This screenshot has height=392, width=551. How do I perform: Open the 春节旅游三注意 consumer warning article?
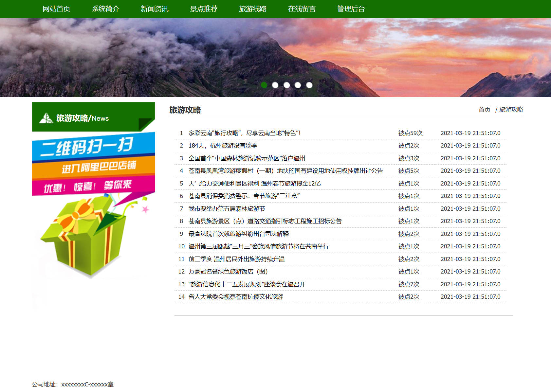click(245, 196)
